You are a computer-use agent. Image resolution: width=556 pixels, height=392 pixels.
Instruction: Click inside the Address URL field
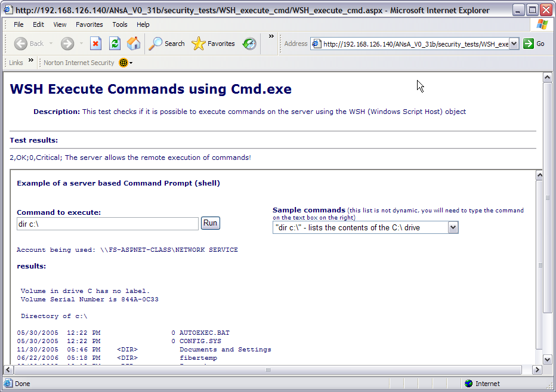coord(416,44)
